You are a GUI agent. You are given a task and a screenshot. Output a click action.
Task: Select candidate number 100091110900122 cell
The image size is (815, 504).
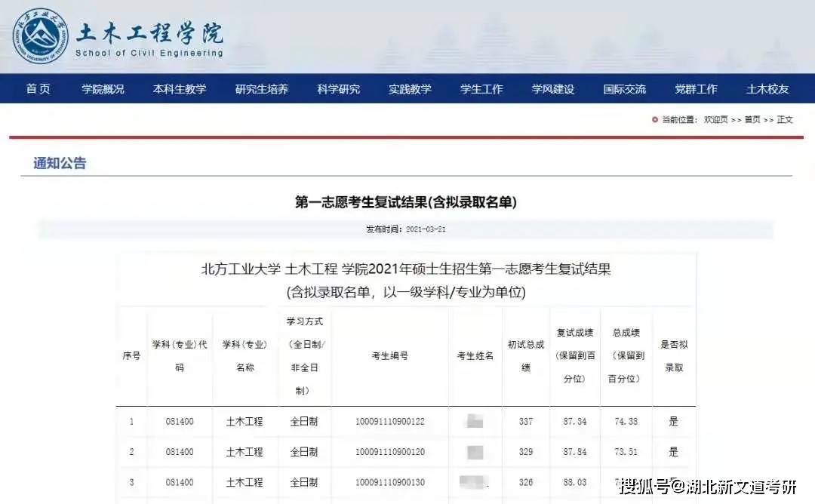click(390, 422)
